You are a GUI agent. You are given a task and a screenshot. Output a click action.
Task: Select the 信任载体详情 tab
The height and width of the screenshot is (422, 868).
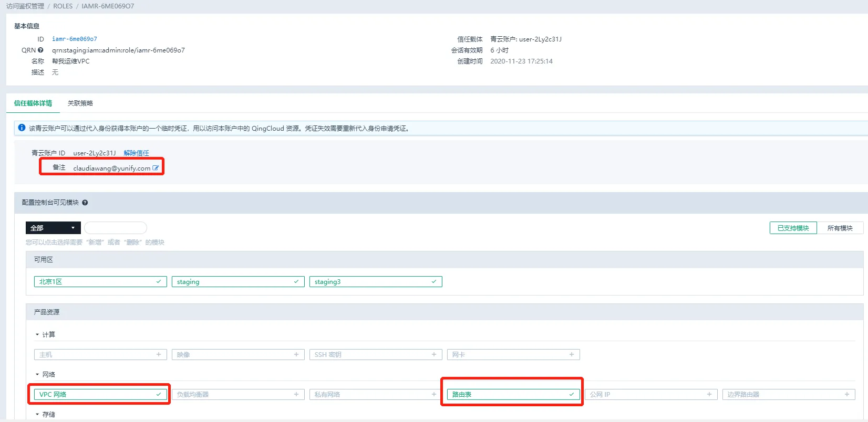coord(33,103)
